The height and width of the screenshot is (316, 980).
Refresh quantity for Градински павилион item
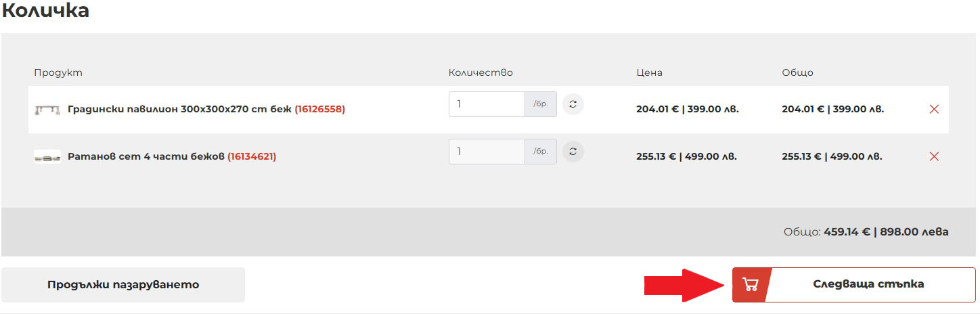tap(573, 104)
